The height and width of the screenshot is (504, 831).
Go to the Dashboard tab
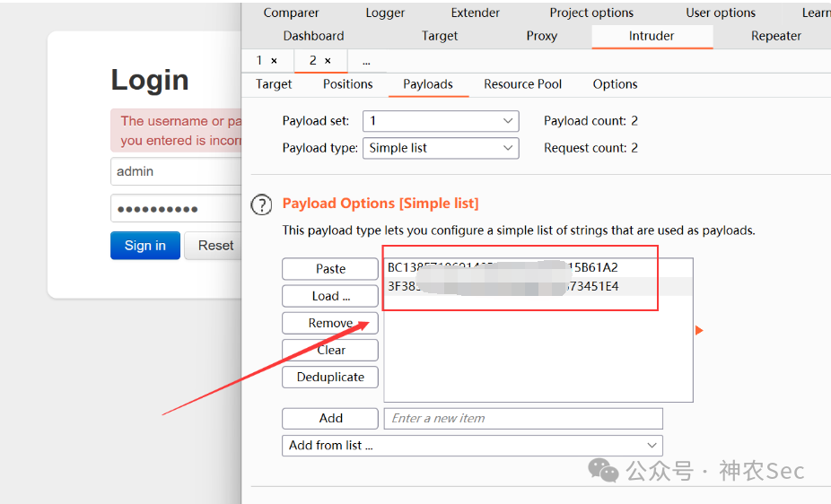[x=314, y=36]
